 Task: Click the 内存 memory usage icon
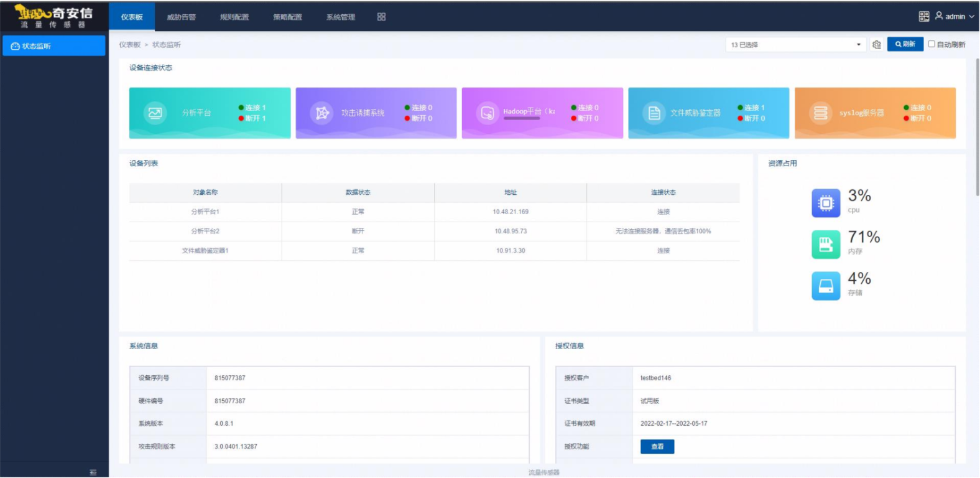tap(826, 244)
